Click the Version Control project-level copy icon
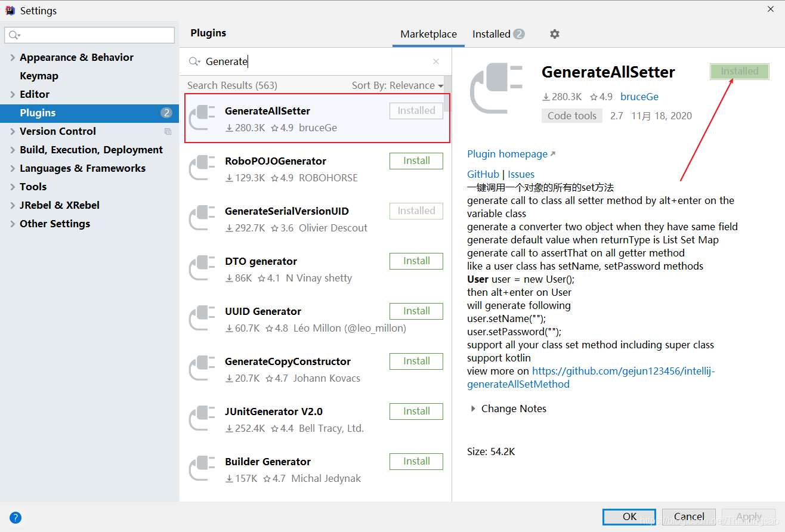 (168, 131)
